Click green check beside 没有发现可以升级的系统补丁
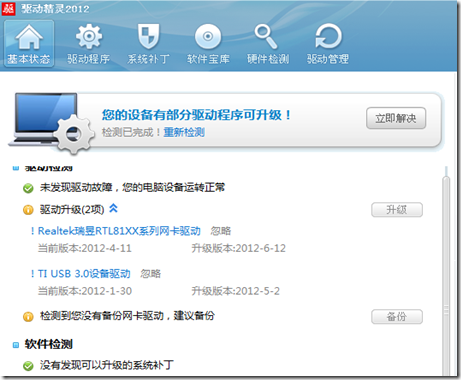This screenshot has width=461, height=380. (28, 366)
